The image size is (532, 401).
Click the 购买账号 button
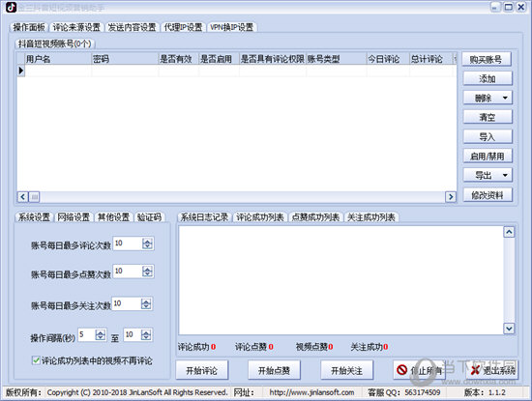pos(486,60)
